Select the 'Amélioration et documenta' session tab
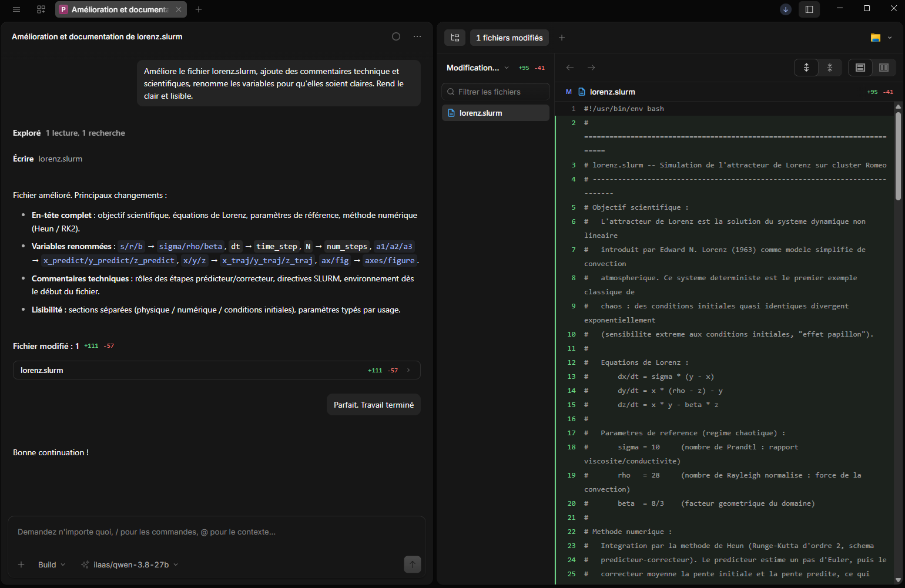Screen dimensions: 905x588 point(121,9)
